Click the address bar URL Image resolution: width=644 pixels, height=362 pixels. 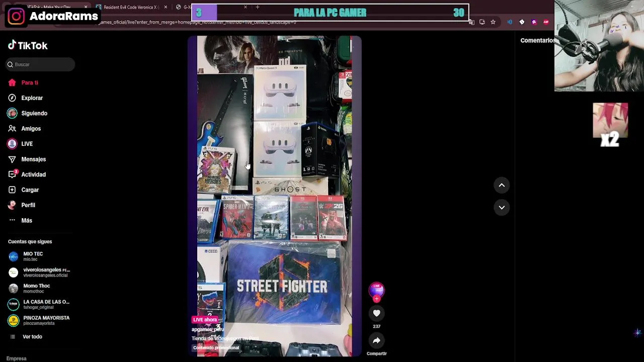(196, 22)
